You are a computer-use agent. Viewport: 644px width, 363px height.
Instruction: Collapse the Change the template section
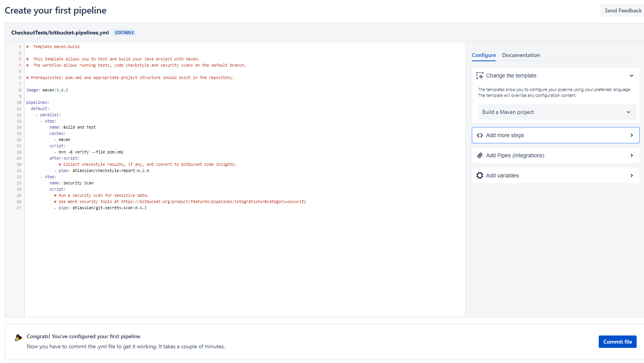pos(632,76)
